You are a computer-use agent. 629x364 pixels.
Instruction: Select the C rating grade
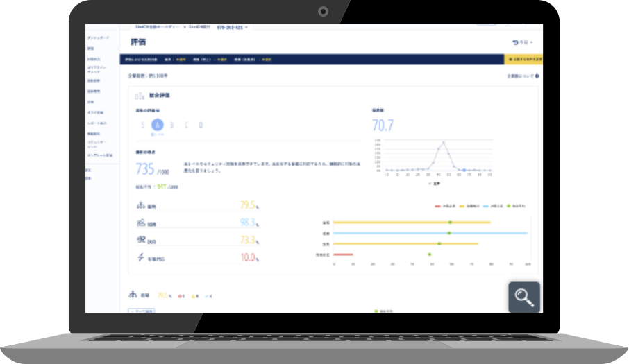[x=186, y=125]
